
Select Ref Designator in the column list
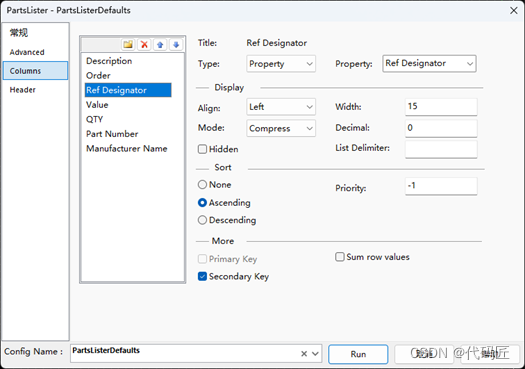pyautogui.click(x=128, y=90)
